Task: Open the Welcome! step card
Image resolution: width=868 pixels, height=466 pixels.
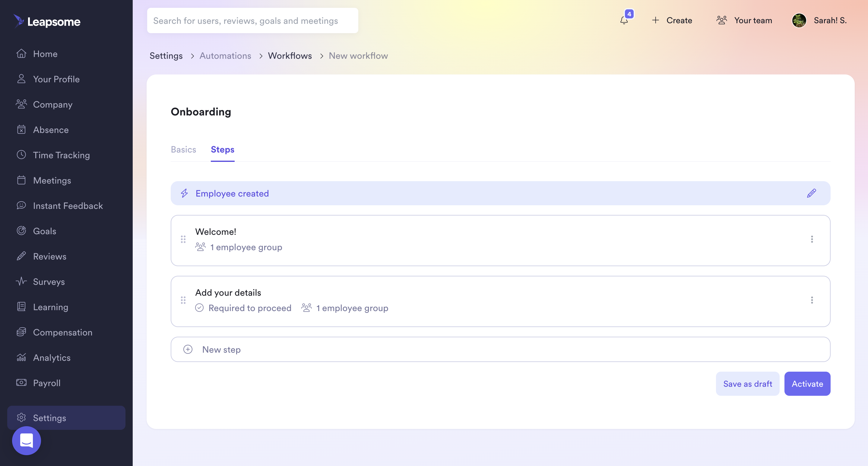Action: pyautogui.click(x=500, y=241)
